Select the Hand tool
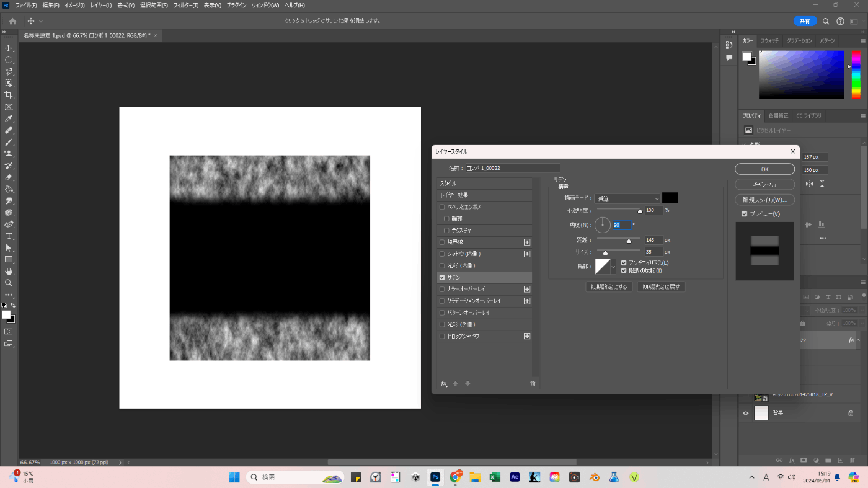This screenshot has width=868, height=488. [x=9, y=271]
